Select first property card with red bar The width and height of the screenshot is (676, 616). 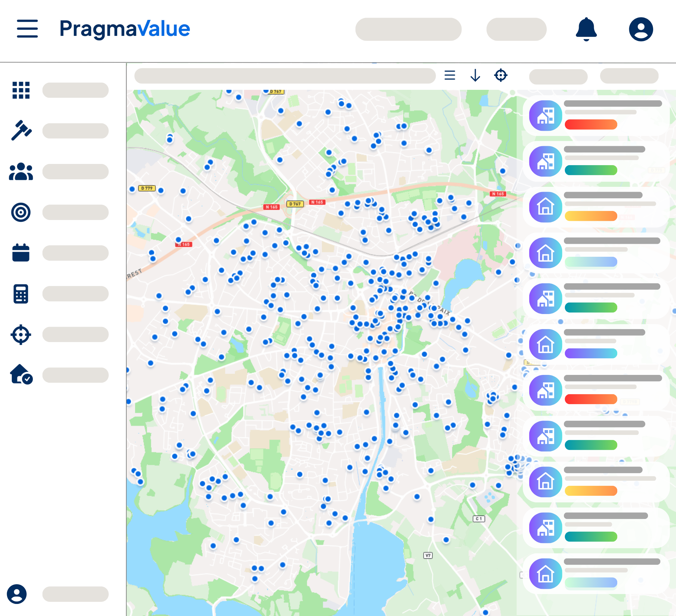click(596, 115)
